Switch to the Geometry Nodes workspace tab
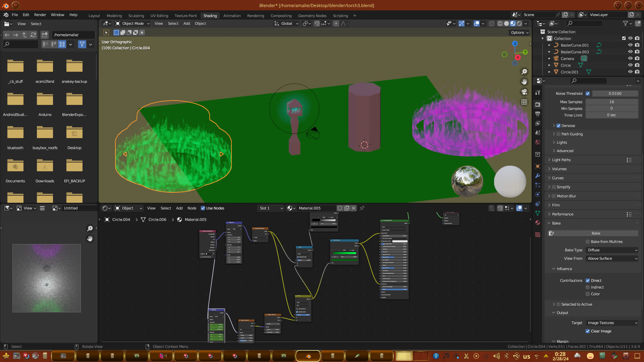Image resolution: width=644 pixels, height=362 pixels. (312, 16)
